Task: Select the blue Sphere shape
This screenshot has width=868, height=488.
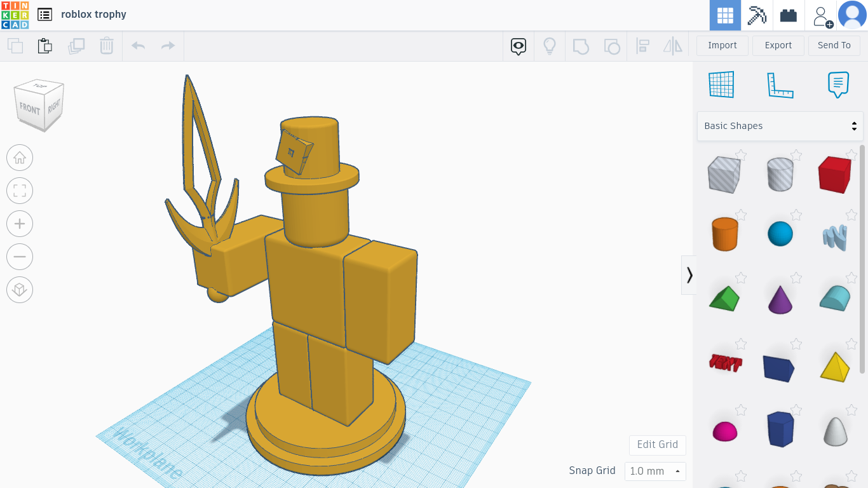Action: tap(780, 234)
